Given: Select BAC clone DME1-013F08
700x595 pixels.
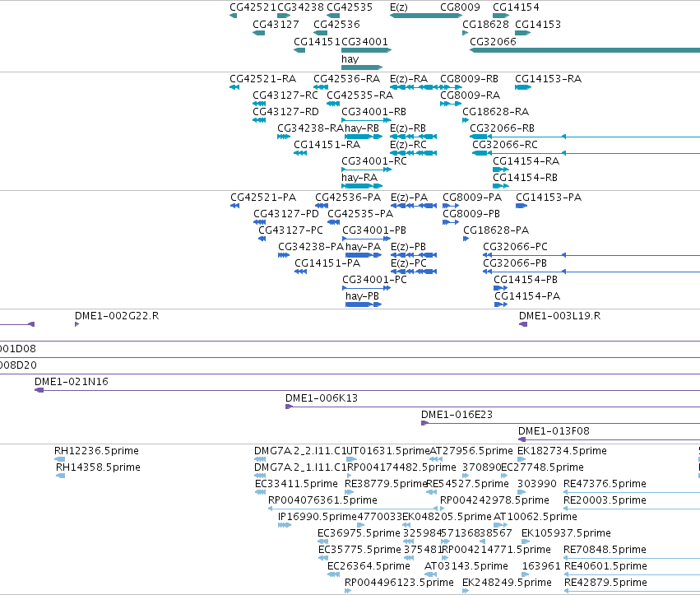Looking at the screenshot, I should (554, 431).
